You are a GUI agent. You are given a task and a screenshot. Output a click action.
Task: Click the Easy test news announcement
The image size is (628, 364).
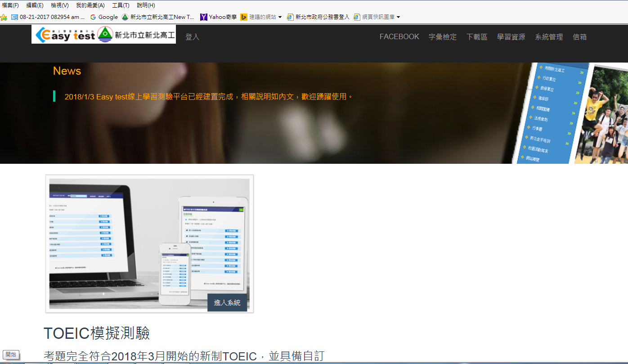click(x=209, y=96)
